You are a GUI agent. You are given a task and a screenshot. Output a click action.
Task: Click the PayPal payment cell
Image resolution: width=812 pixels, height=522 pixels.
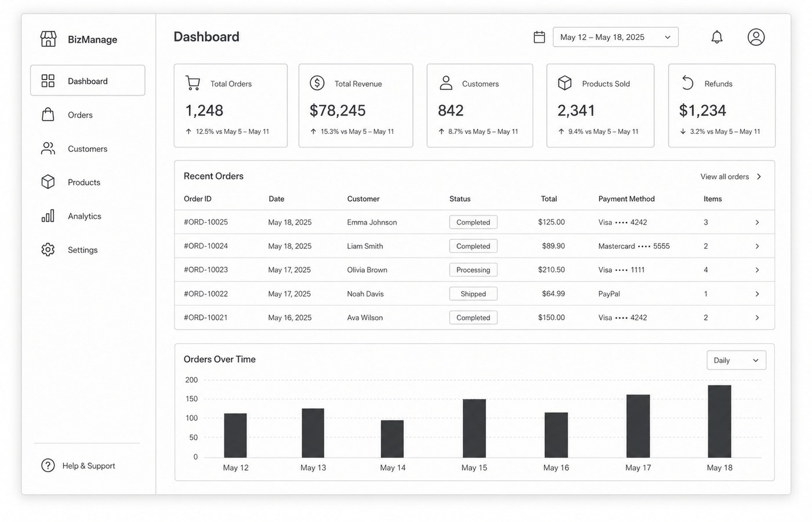point(609,293)
